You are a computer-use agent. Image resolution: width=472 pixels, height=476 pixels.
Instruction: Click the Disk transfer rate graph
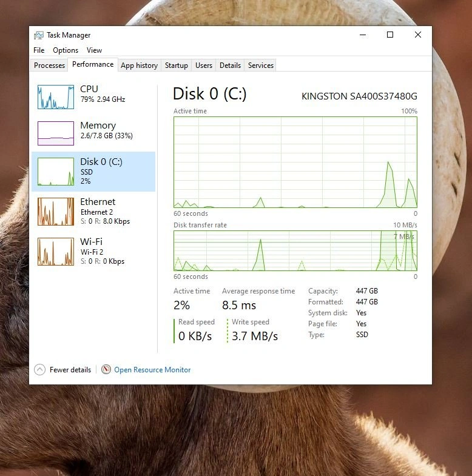click(295, 250)
